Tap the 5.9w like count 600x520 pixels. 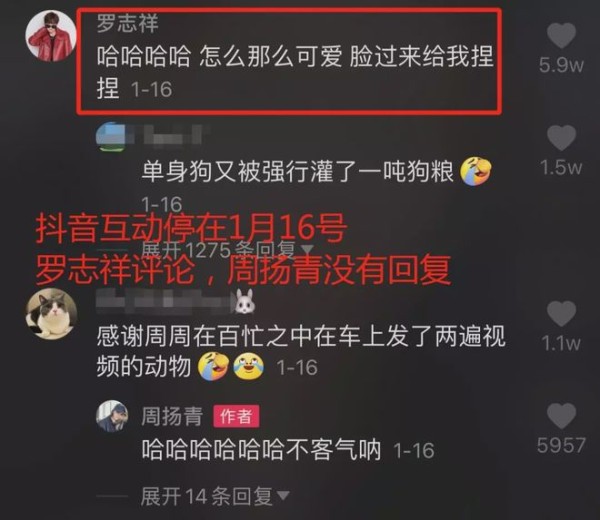561,65
